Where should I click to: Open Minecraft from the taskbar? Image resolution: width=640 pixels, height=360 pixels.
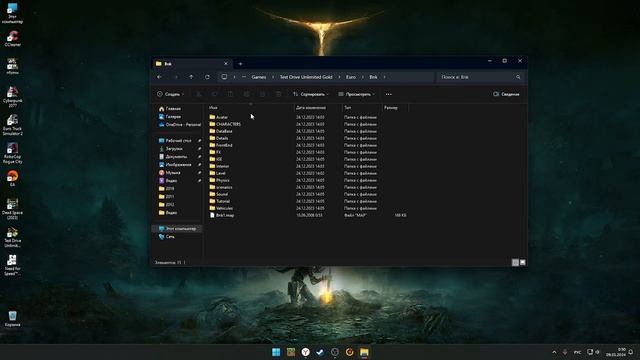pos(291,352)
